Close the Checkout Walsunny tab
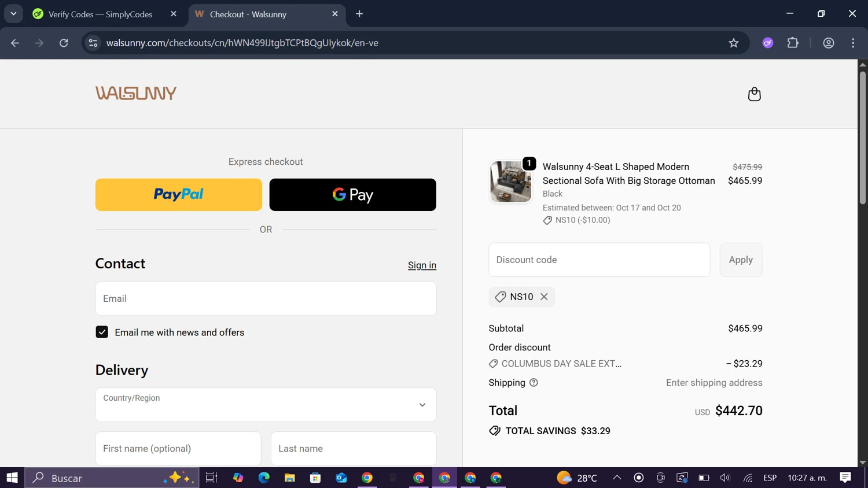The height and width of the screenshot is (488, 868). pos(335,14)
